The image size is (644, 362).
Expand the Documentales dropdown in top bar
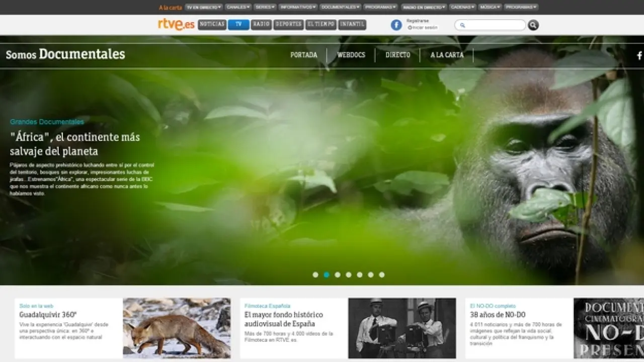pos(341,7)
